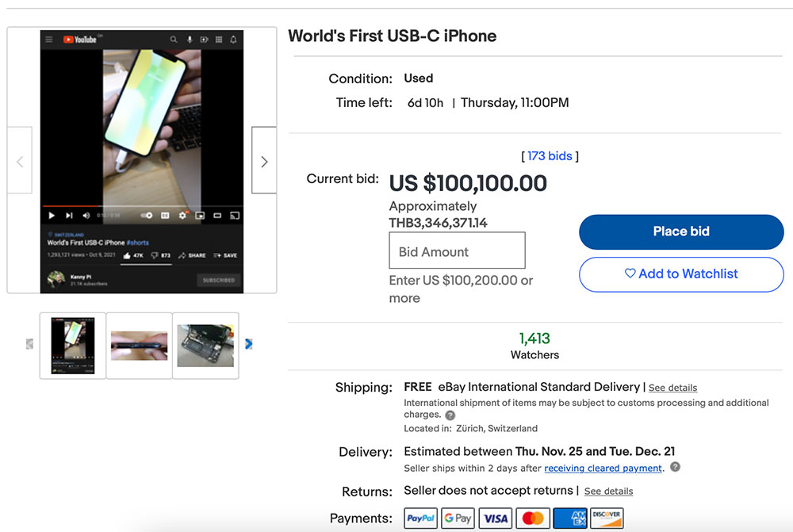Screen dimensions: 793x532
Task: Show the next listing photo with right arrow
Action: [x=263, y=161]
